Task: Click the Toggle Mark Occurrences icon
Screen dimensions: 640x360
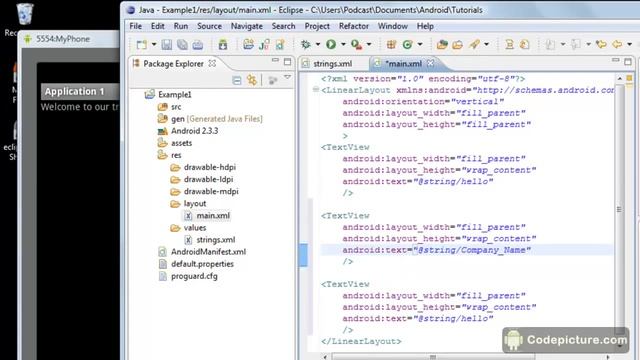Action: [x=509, y=44]
